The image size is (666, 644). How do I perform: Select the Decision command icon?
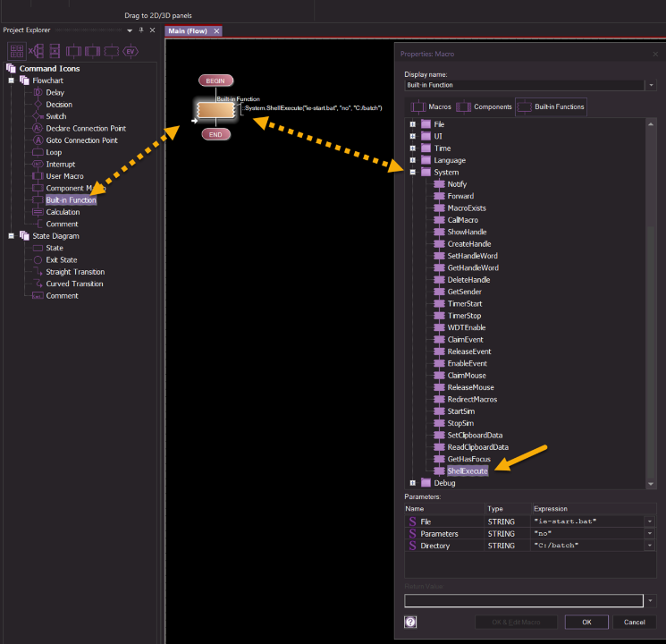[59, 105]
